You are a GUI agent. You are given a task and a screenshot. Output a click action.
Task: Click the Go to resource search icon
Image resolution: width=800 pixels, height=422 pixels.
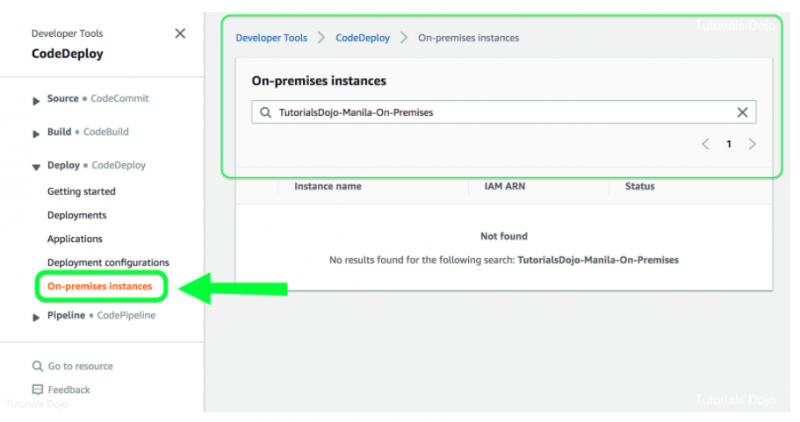(38, 366)
